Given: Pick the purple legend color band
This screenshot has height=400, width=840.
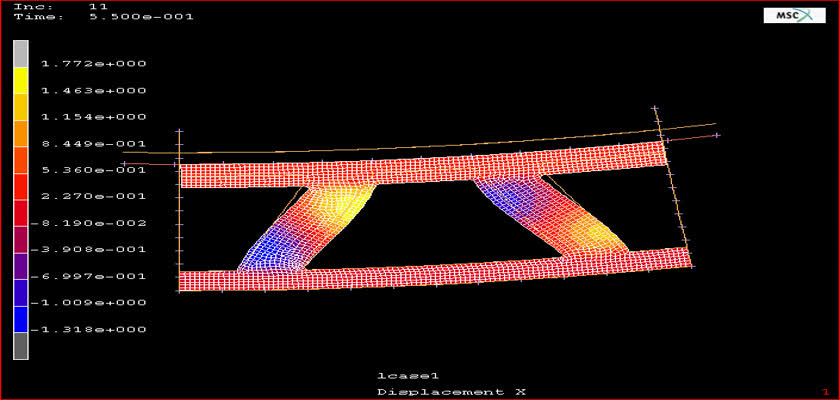Looking at the screenshot, I should coord(21,267).
